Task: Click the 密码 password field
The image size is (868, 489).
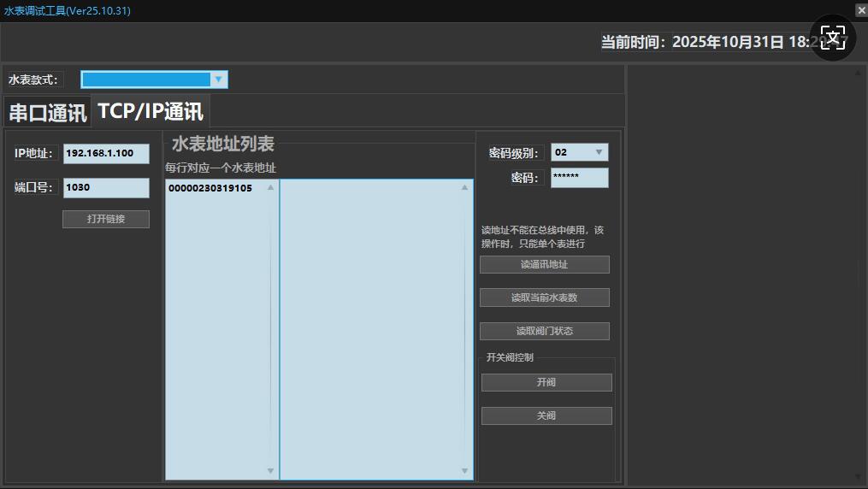Action: coord(580,178)
